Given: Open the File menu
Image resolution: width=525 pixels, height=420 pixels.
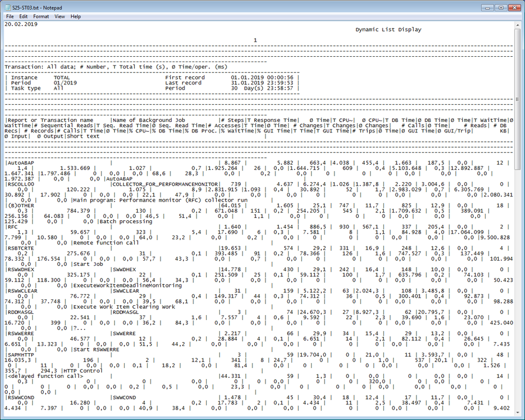Looking at the screenshot, I should click(9, 16).
